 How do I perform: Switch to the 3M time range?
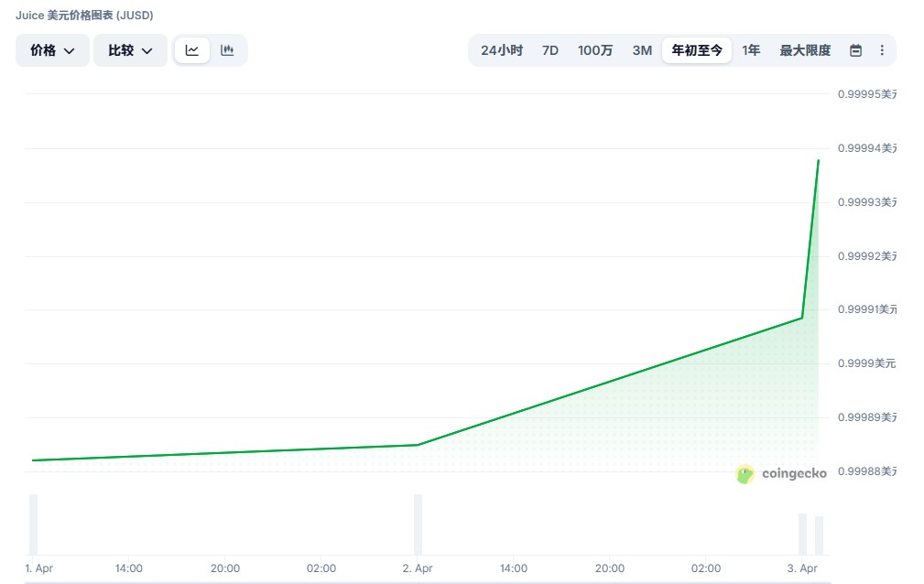click(642, 50)
